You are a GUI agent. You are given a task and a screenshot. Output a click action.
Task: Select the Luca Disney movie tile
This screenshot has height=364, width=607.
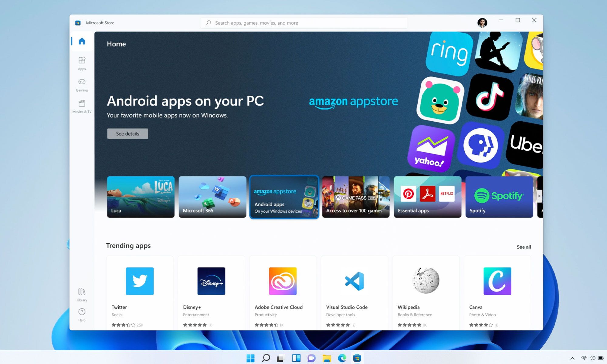(141, 196)
